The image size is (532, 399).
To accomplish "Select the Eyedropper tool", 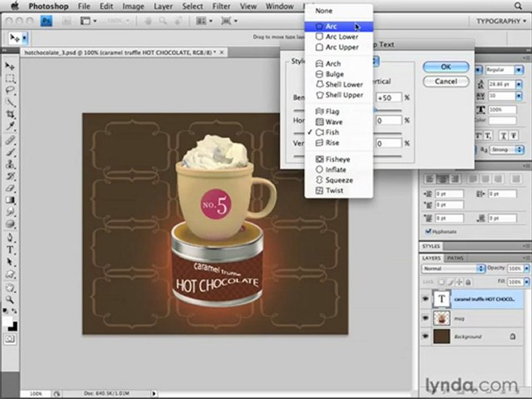I will pyautogui.click(x=10, y=126).
